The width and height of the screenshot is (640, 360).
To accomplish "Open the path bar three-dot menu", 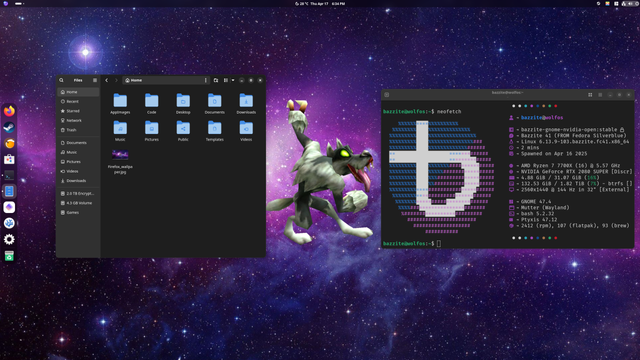I will click(x=205, y=80).
